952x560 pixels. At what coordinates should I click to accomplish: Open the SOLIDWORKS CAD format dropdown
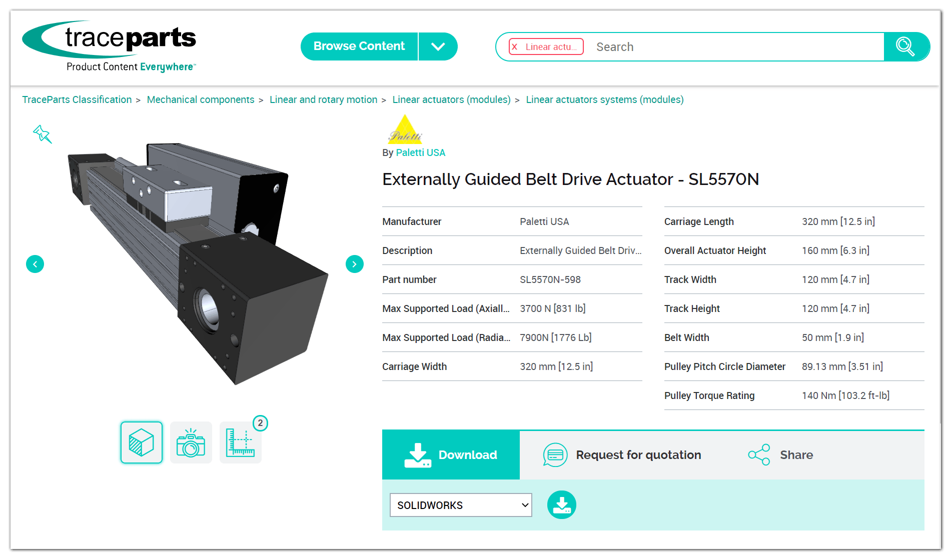tap(461, 505)
